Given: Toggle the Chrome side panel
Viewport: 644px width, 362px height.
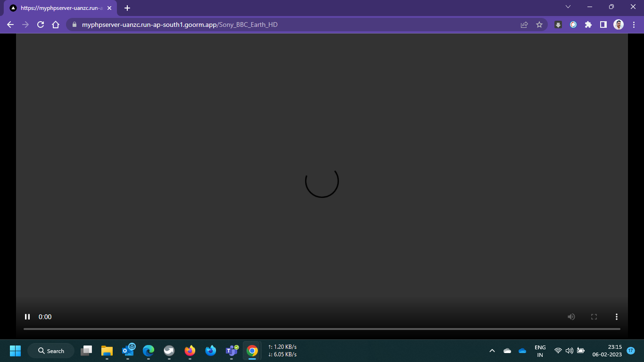Looking at the screenshot, I should [603, 25].
